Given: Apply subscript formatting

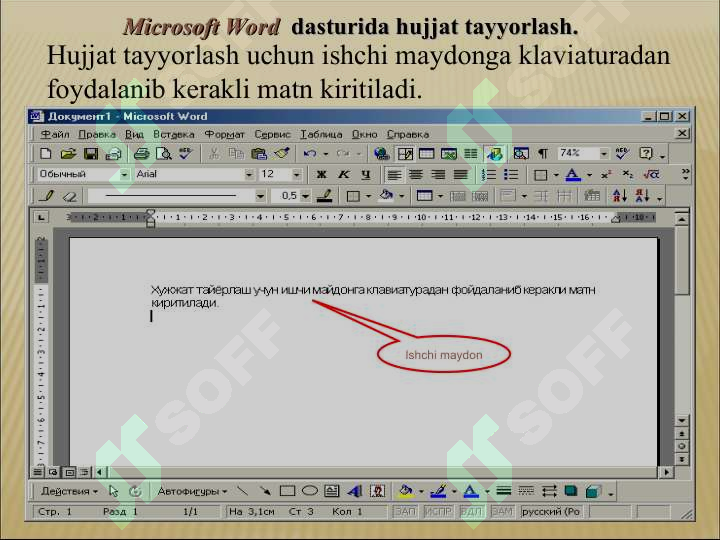Looking at the screenshot, I should (x=628, y=174).
